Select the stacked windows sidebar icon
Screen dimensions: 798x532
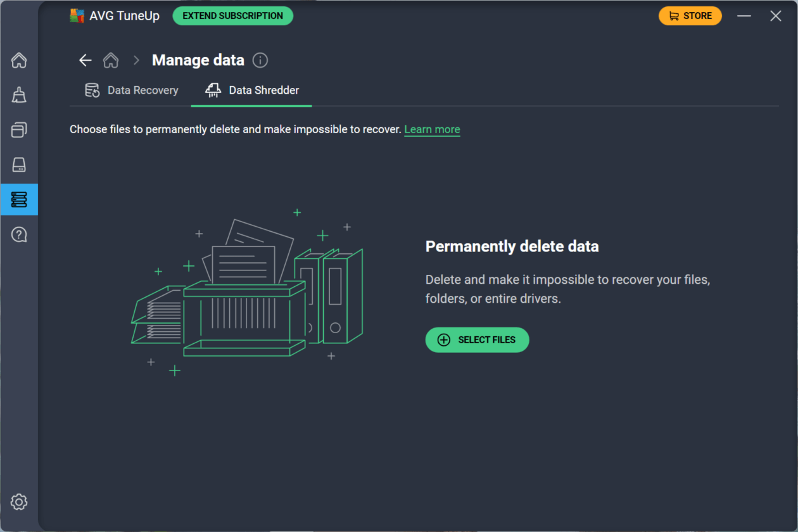(19, 130)
